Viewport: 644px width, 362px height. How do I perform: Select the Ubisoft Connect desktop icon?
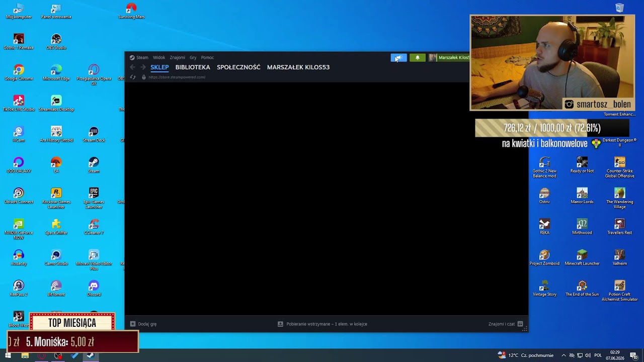click(19, 197)
